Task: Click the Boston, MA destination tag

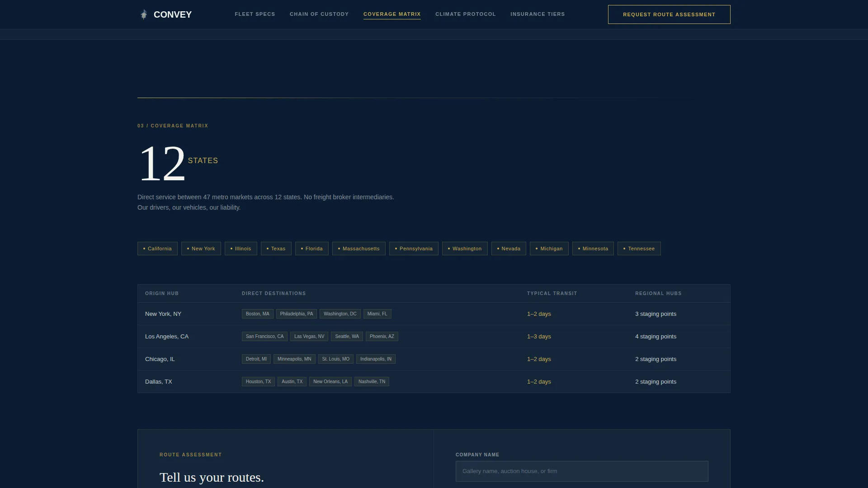Action: pos(258,314)
